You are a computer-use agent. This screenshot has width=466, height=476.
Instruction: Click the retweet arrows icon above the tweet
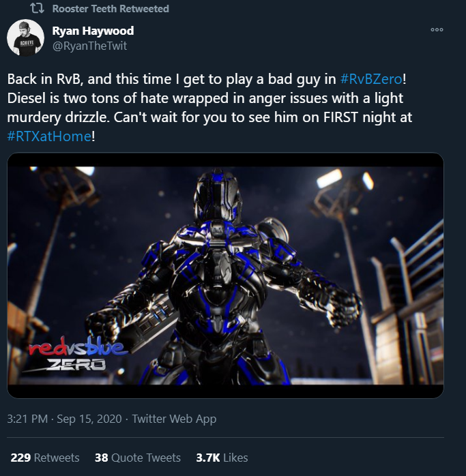tap(37, 8)
